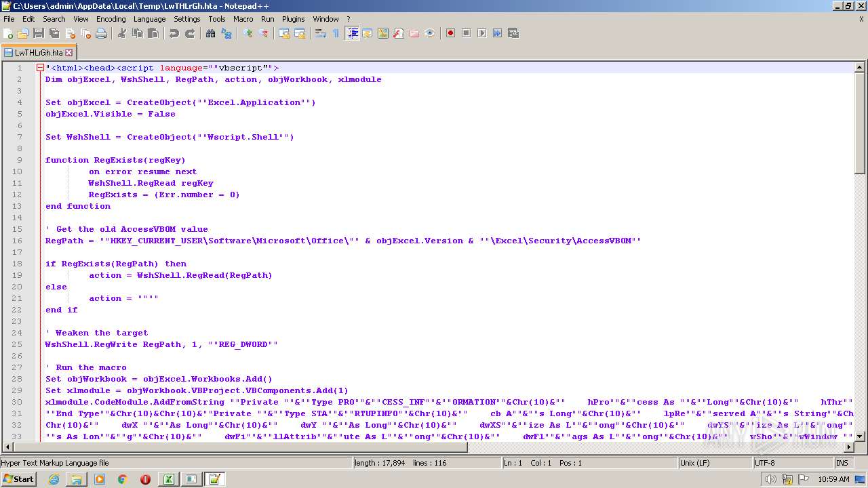Open Excel from the taskbar
868x488 pixels.
pyautogui.click(x=168, y=479)
